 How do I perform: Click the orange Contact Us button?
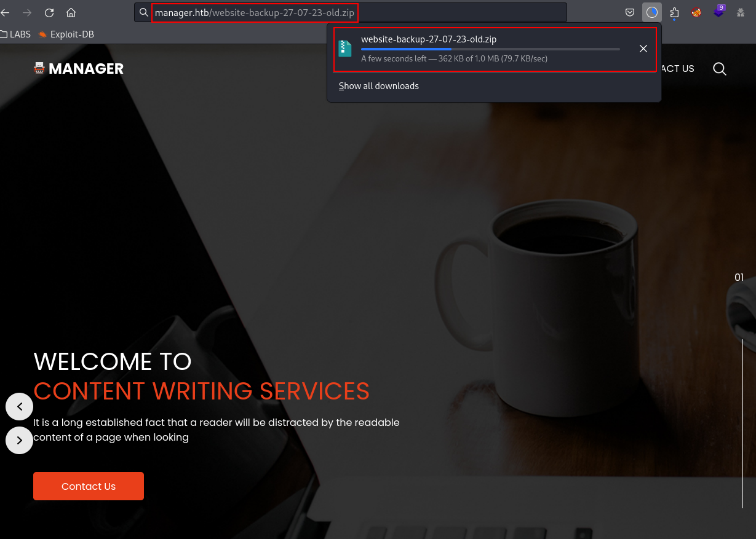pos(89,486)
